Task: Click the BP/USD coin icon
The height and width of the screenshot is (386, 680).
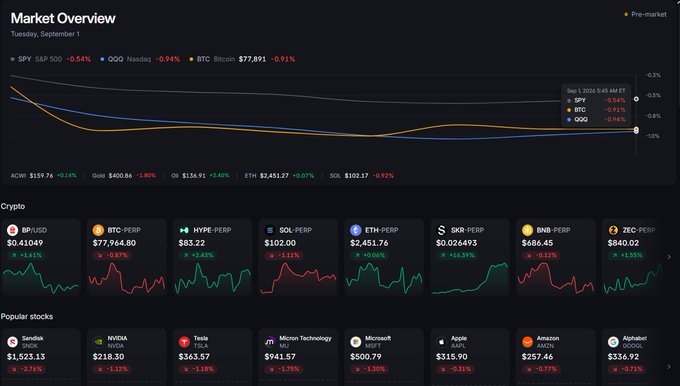Action: 13,230
